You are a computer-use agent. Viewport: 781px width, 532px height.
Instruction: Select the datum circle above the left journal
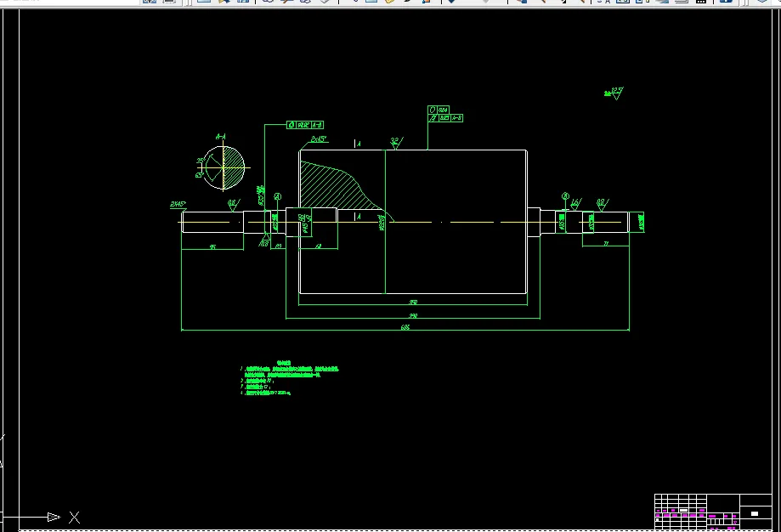(x=277, y=197)
